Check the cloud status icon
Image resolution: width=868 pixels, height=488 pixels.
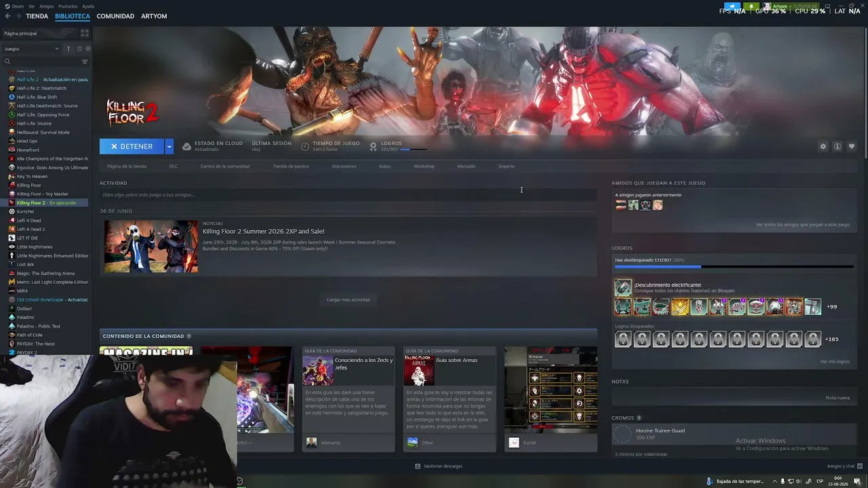(186, 146)
